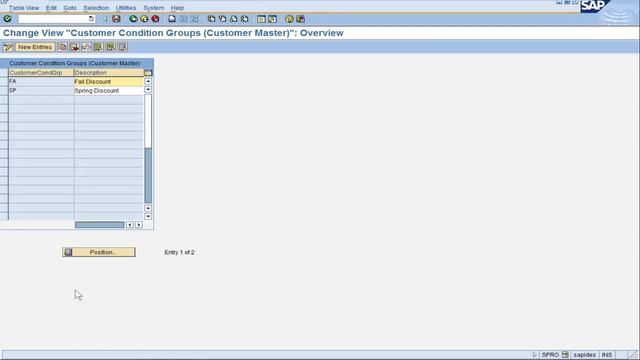
Task: Click the table's vertical scrollbar thumb
Action: (148, 121)
